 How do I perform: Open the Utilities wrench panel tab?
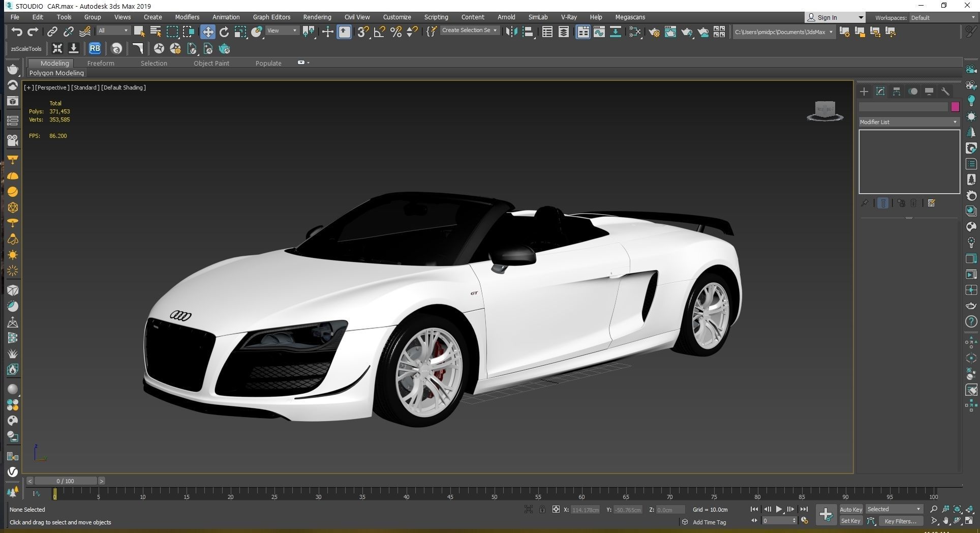tap(945, 92)
